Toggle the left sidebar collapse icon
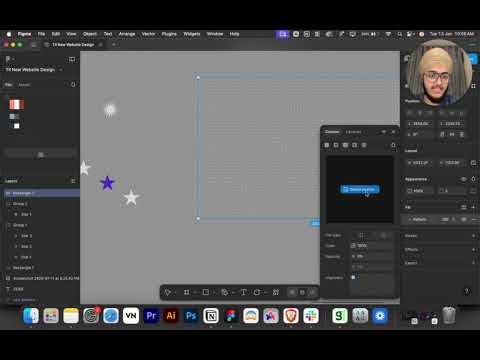480x360 pixels. point(72,59)
